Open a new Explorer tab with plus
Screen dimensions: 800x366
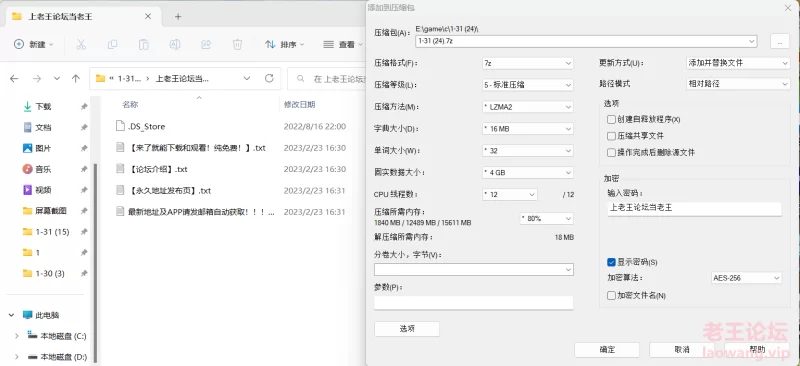click(x=178, y=16)
